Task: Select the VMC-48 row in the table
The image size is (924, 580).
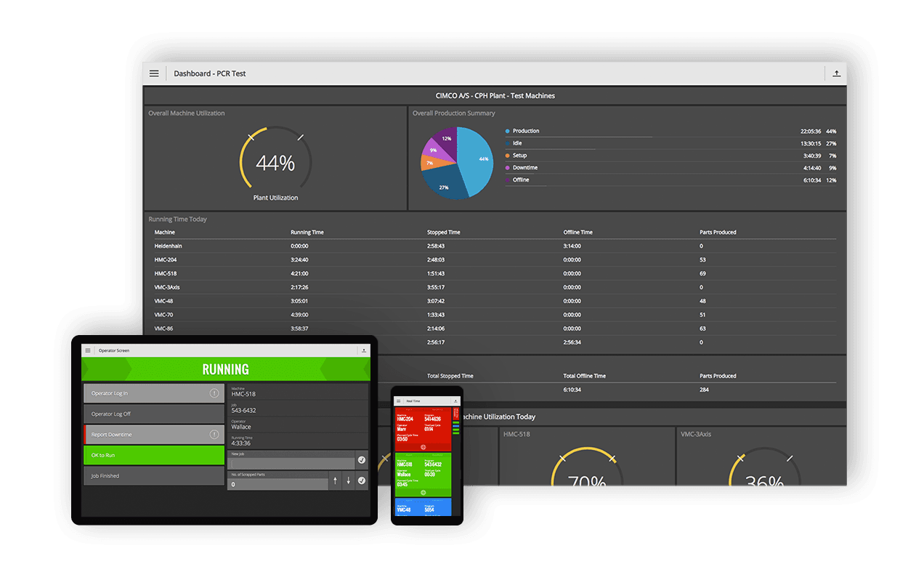Action: click(x=495, y=301)
